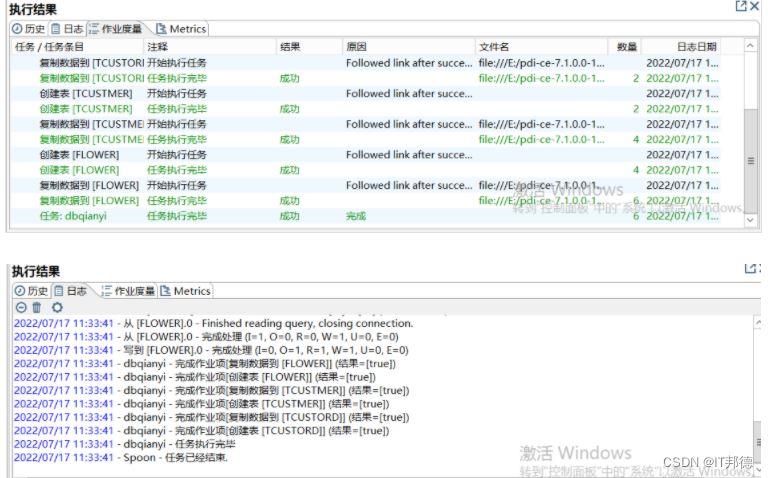Switch to 历史 tab in upper panel
The height and width of the screenshot is (478, 768).
[29, 29]
